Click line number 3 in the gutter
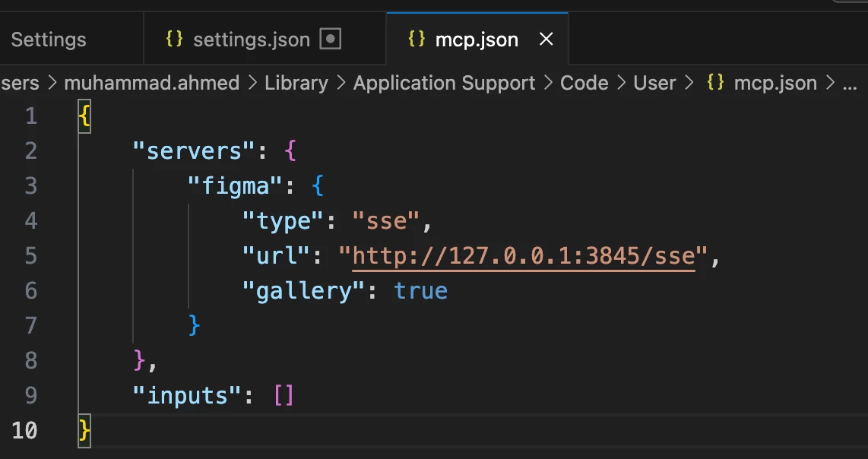The width and height of the screenshot is (868, 459). (x=31, y=185)
